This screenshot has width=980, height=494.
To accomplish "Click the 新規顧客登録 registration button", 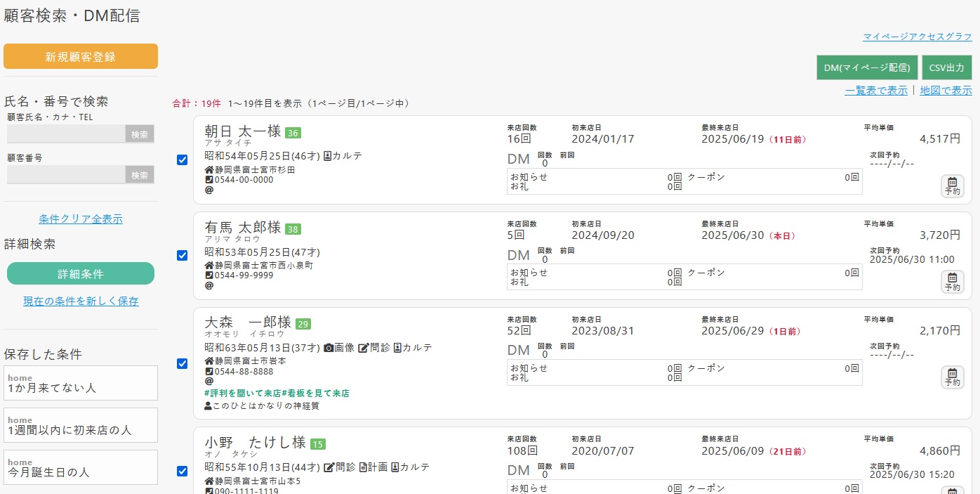I will click(81, 56).
